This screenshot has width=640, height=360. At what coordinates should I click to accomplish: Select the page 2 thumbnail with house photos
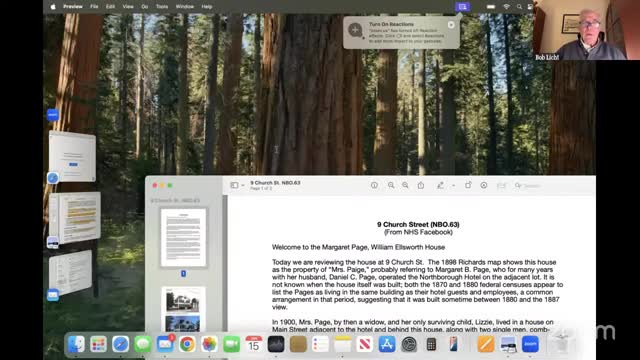[x=183, y=309]
